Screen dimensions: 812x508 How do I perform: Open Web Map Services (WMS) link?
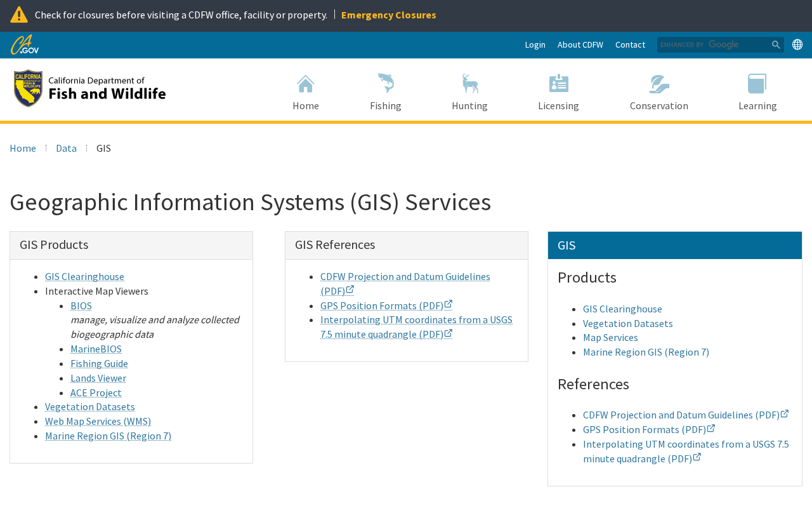click(x=98, y=422)
